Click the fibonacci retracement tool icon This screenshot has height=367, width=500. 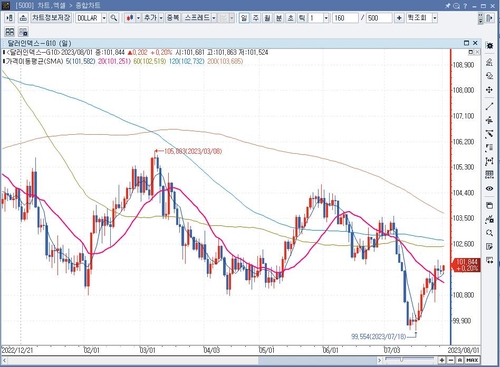coord(489,148)
